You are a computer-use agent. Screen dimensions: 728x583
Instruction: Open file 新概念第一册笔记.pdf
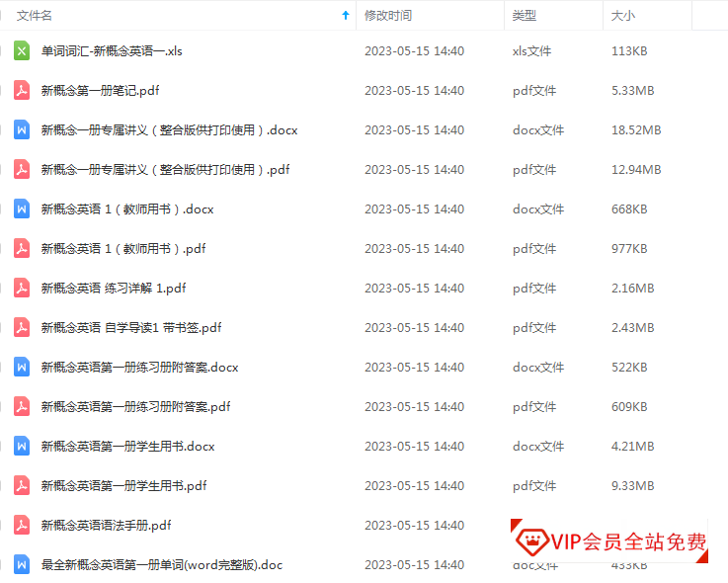101,91
